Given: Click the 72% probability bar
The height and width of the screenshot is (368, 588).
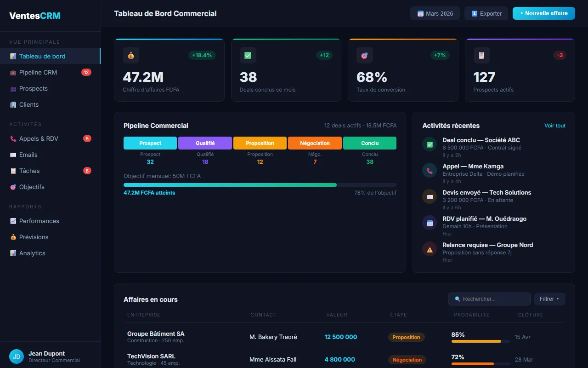Looking at the screenshot, I should point(481,364).
